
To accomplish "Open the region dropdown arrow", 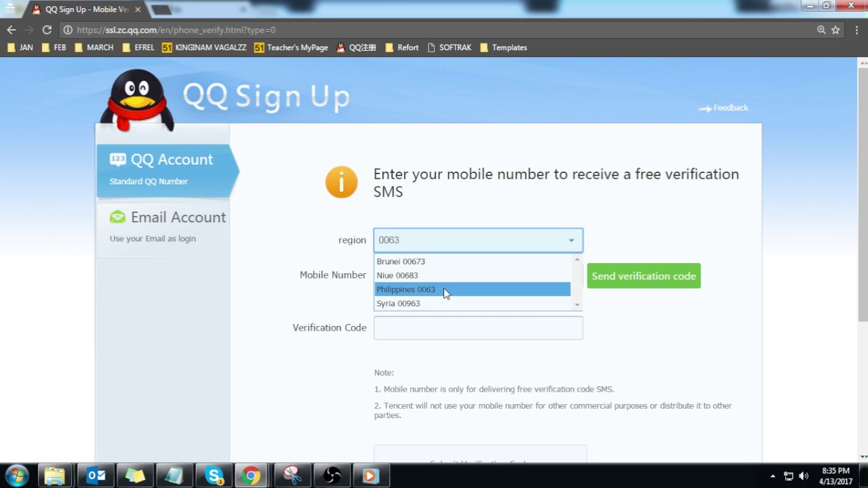I will point(571,241).
